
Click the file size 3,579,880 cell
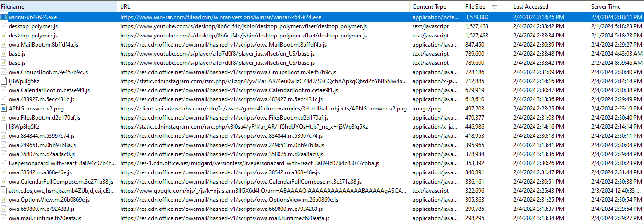[477, 17]
